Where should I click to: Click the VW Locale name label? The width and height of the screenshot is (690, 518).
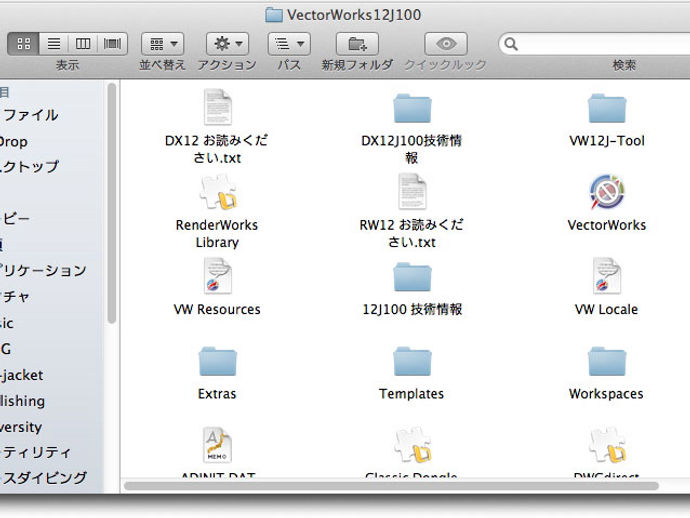pyautogui.click(x=606, y=309)
